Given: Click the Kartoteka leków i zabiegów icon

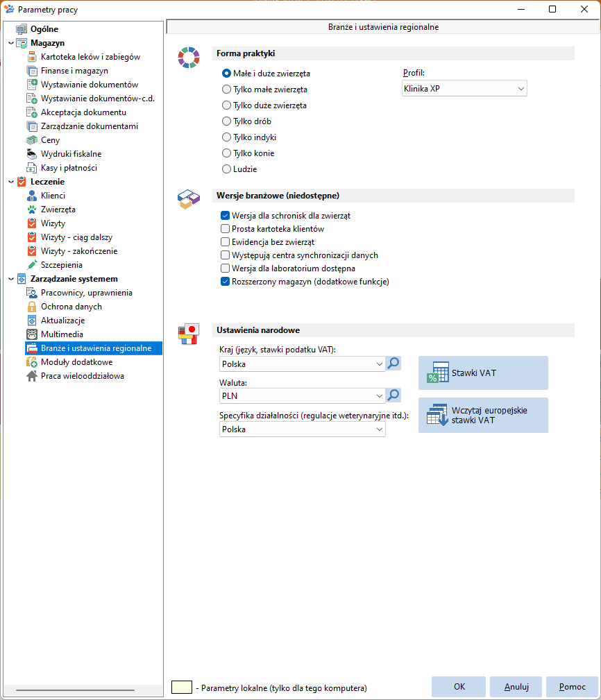Looking at the screenshot, I should click(32, 57).
